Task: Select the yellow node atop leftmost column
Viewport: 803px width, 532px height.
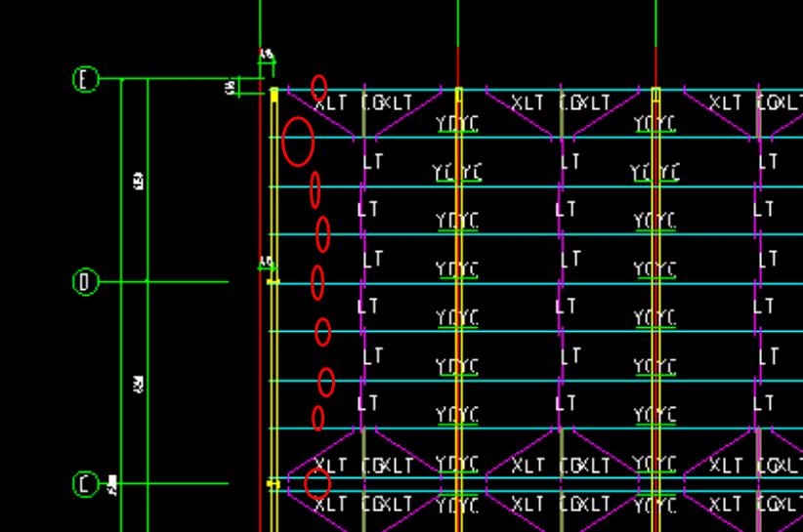Action: pos(275,95)
